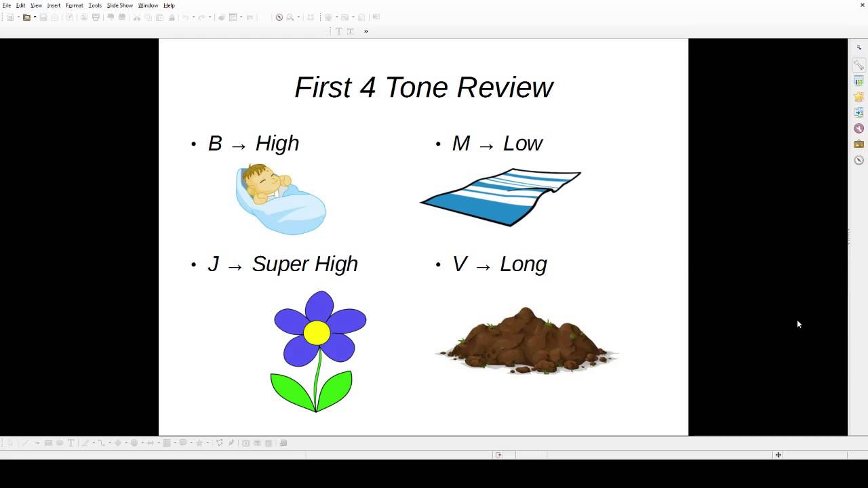Image resolution: width=868 pixels, height=488 pixels.
Task: Click the Cut scissors icon
Action: (137, 17)
